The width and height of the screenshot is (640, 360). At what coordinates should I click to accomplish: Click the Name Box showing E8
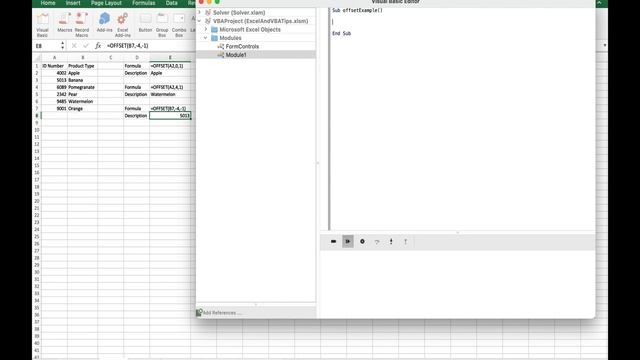47,46
